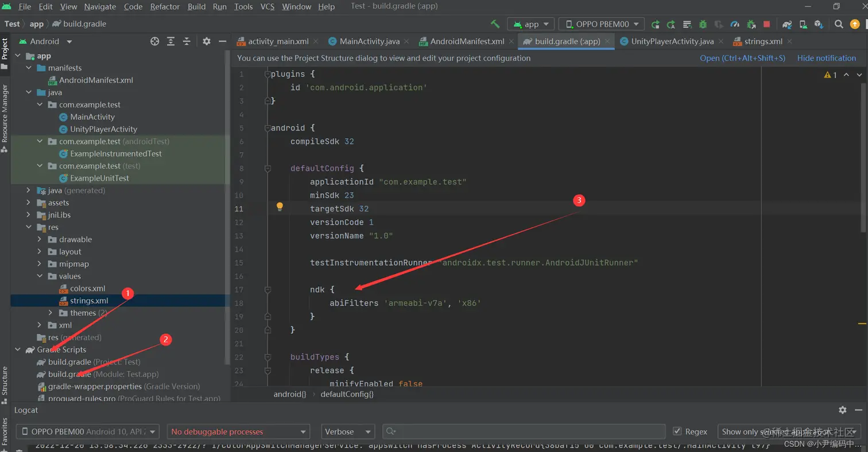The height and width of the screenshot is (452, 868).
Task: Open the VCS menu
Action: coord(268,7)
